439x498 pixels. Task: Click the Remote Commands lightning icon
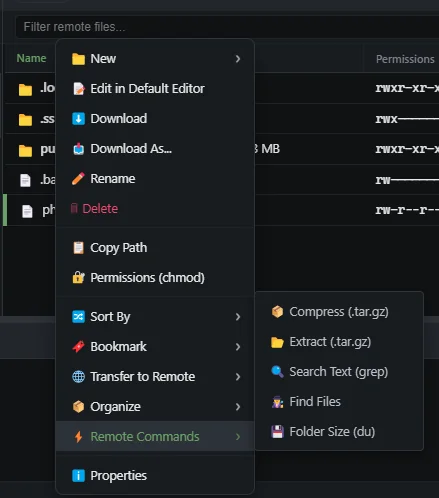click(78, 437)
